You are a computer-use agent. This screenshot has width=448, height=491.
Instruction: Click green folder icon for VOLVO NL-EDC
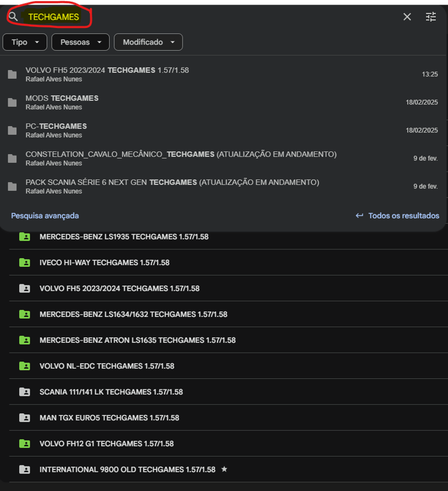(24, 366)
